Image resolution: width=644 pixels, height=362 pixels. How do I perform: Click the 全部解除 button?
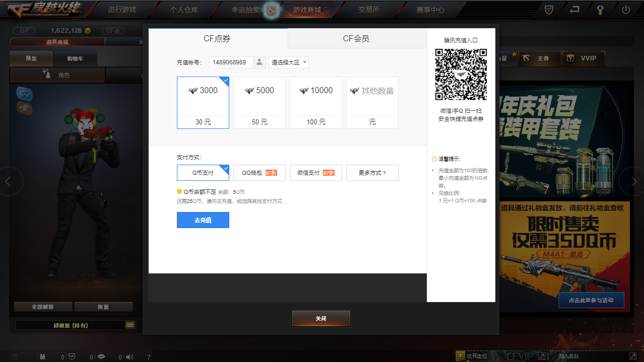point(43,307)
